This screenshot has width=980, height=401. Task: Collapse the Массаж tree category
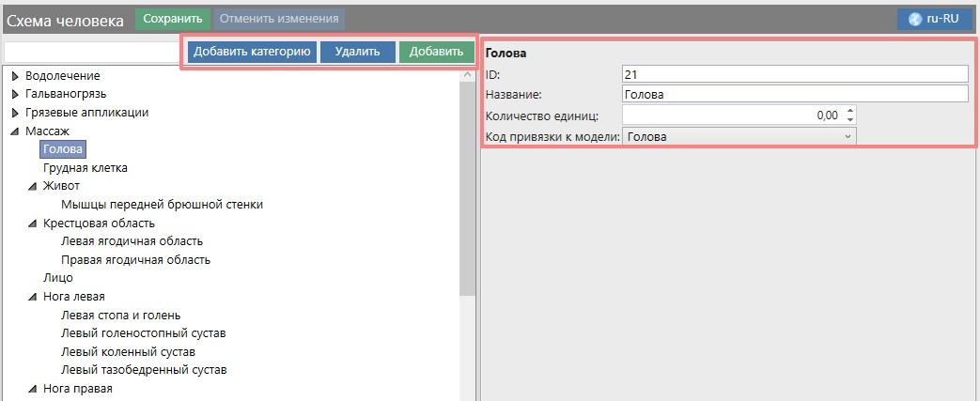(15, 131)
